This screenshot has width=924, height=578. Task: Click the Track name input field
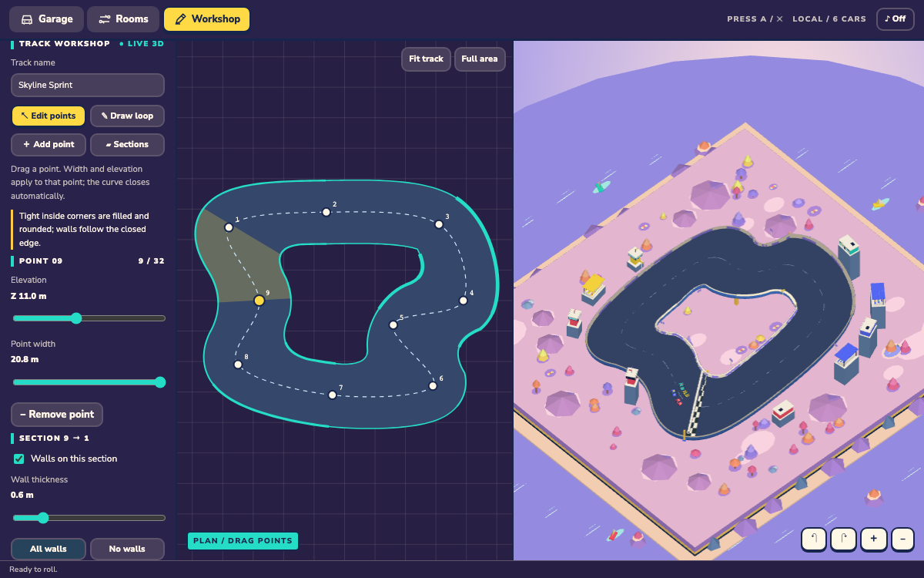coord(88,85)
